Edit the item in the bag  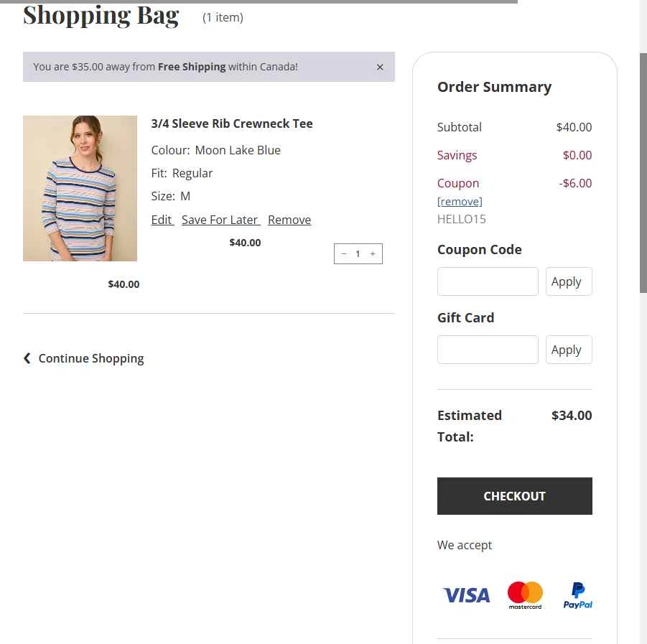coord(162,220)
